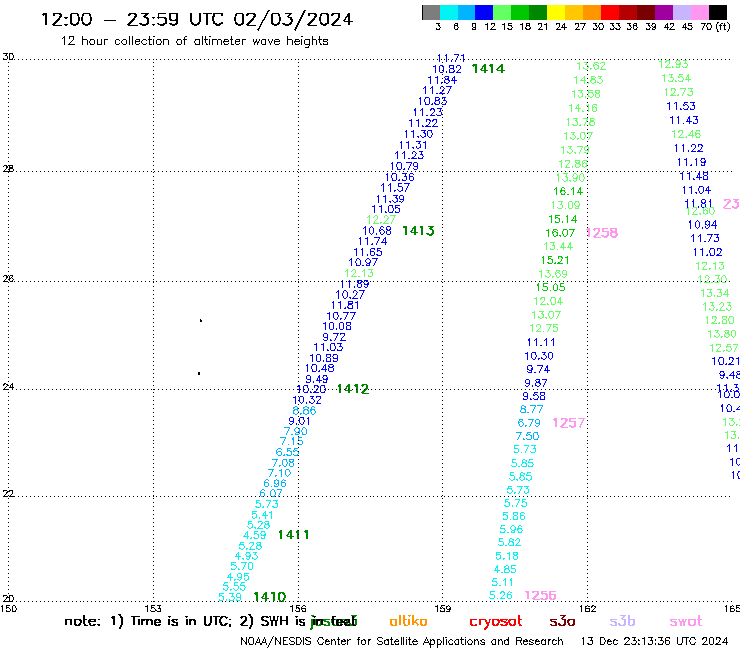
Task: Click the wave height value 11.11
Action: coord(541,343)
